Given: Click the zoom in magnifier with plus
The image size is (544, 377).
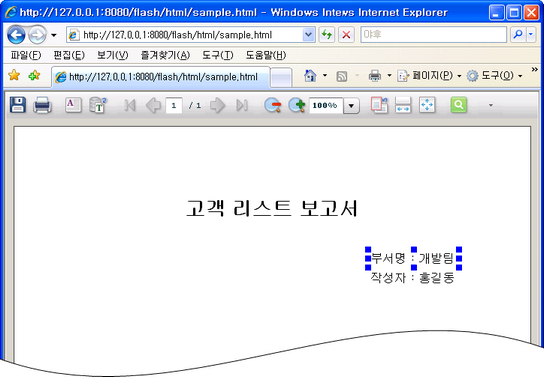Looking at the screenshot, I should [297, 105].
